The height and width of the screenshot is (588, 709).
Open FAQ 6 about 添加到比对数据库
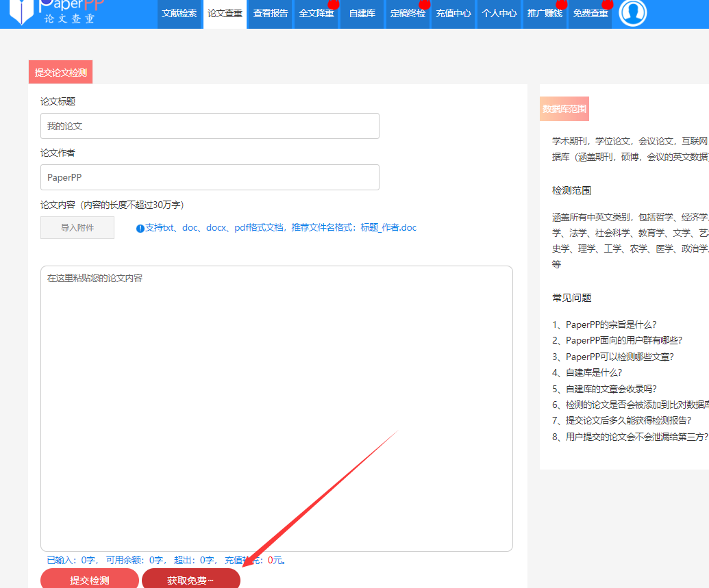click(630, 405)
